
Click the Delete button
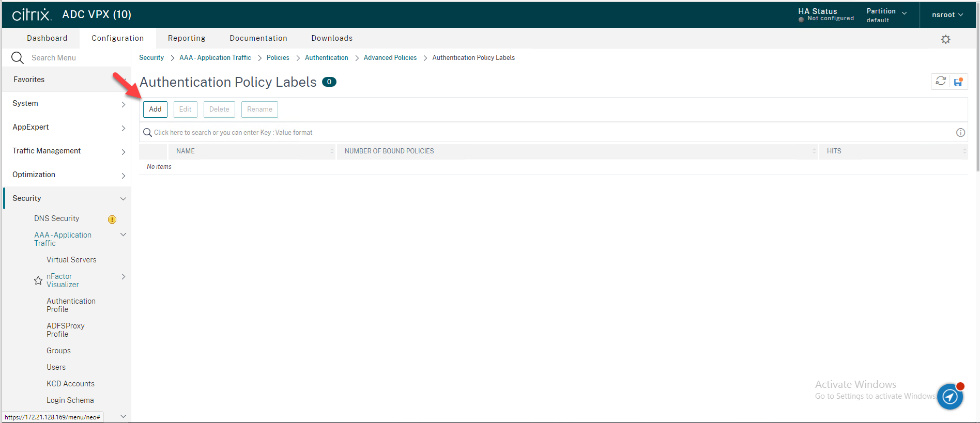219,109
